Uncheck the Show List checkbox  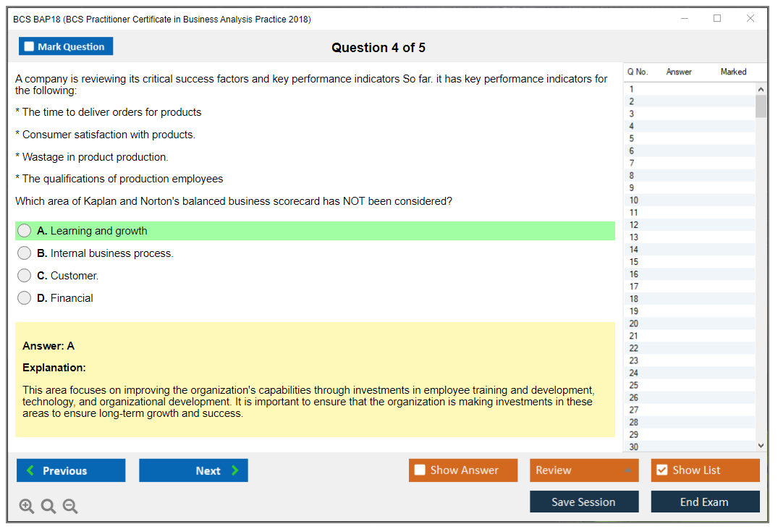(661, 470)
